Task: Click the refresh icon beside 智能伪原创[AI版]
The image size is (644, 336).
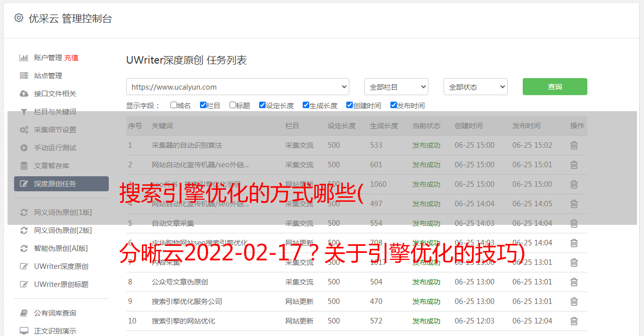Action: click(24, 248)
